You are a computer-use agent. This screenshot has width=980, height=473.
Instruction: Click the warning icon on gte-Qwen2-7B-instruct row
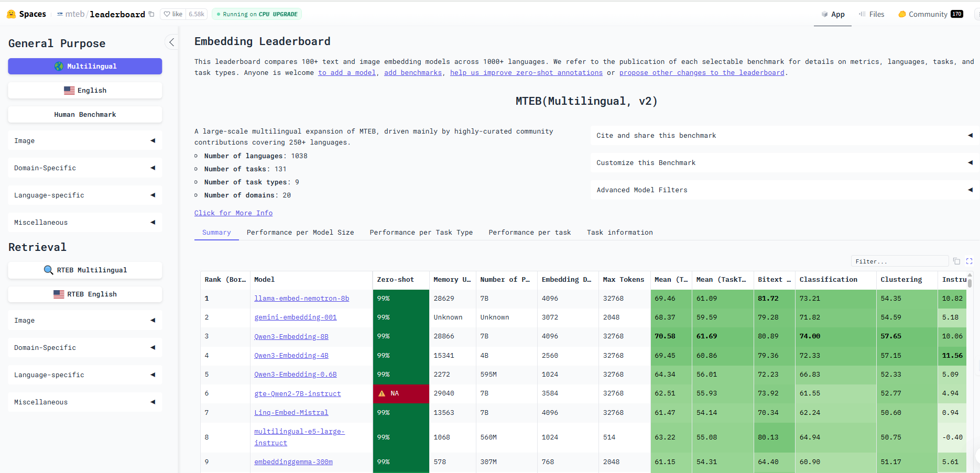point(382,393)
